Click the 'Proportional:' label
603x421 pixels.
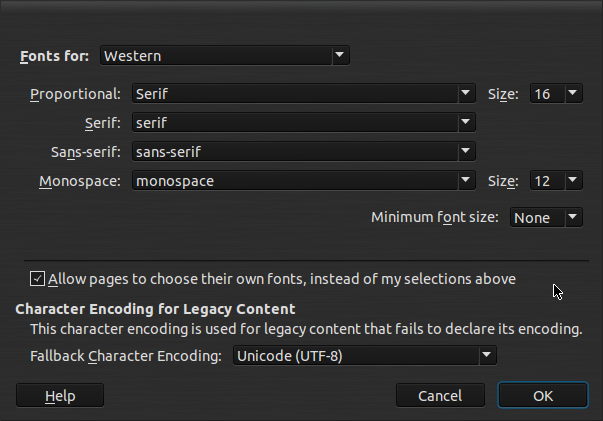[76, 95]
